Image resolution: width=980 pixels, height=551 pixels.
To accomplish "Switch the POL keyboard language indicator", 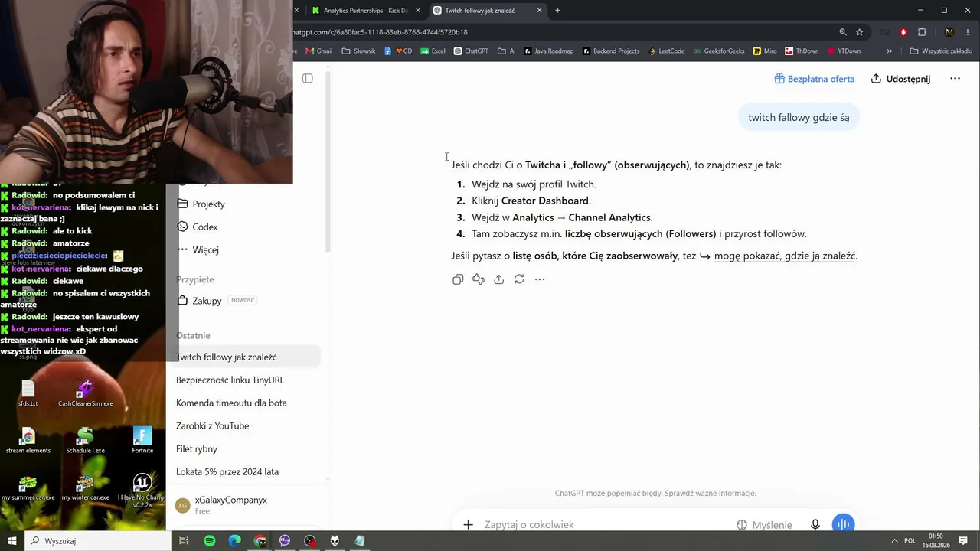I will [910, 541].
